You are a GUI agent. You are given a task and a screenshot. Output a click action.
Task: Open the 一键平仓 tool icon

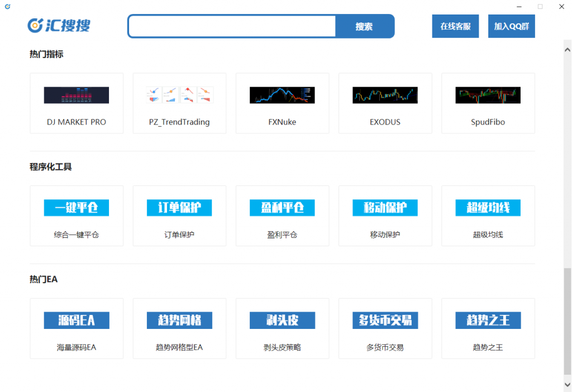point(77,208)
